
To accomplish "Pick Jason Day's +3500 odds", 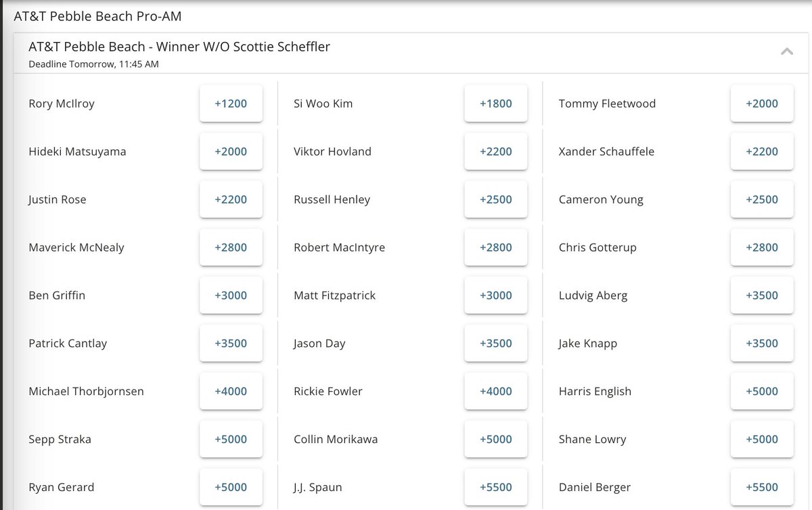I will point(495,343).
